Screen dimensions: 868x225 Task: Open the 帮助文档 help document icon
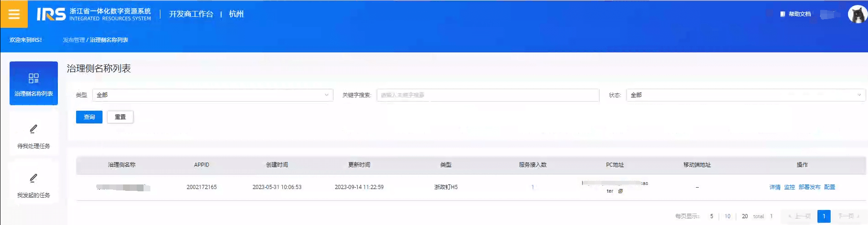pos(782,14)
